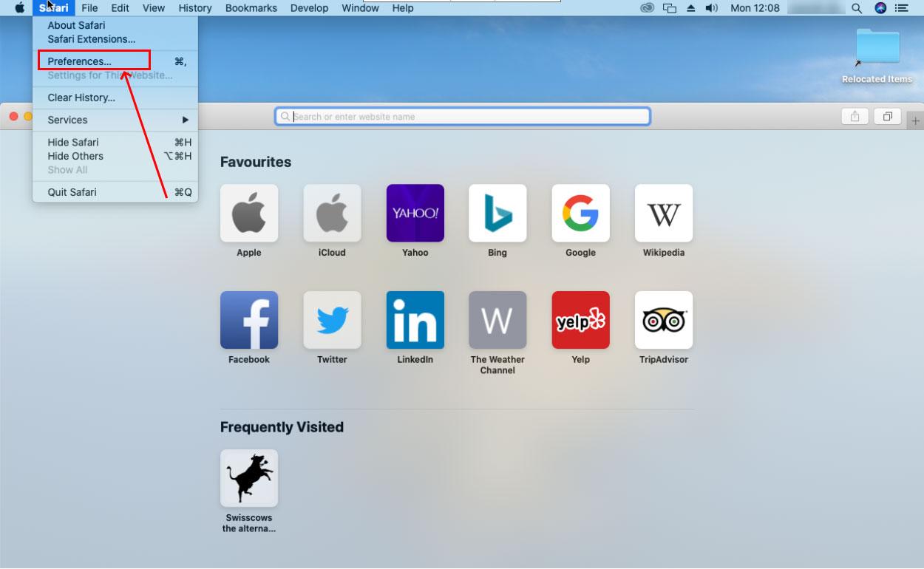Click the display mirroring menu bar icon
The height and width of the screenshot is (569, 924).
(x=670, y=8)
